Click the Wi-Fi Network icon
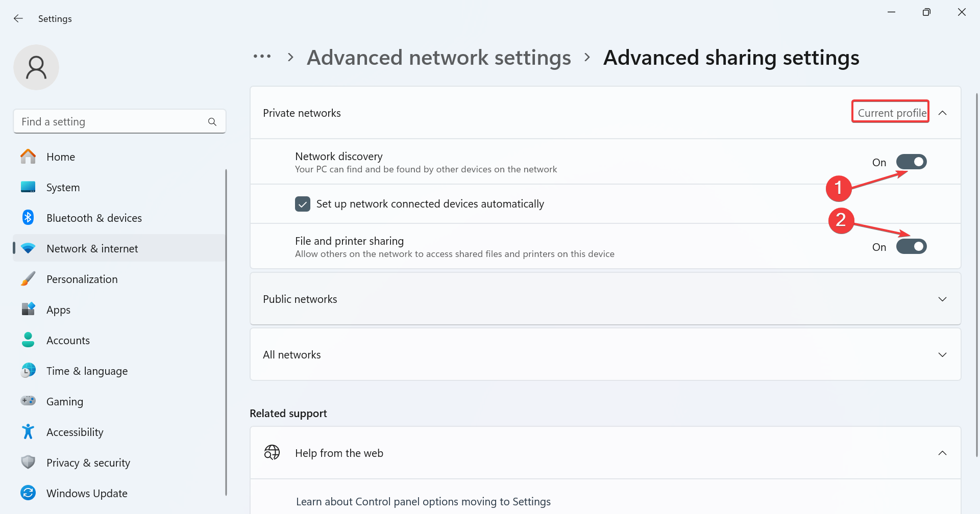 (x=28, y=248)
